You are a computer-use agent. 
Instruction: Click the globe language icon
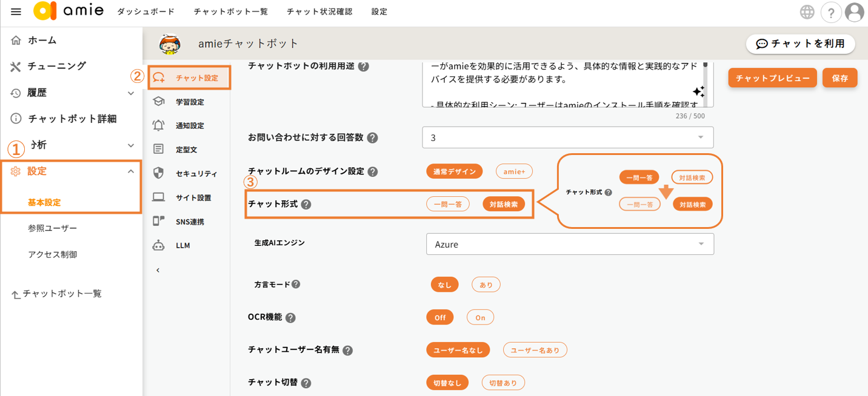807,12
